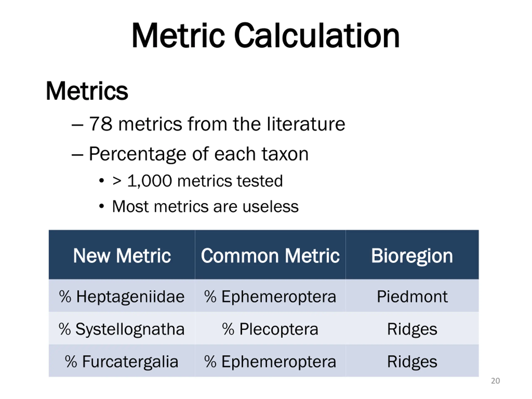Click the "New Metric" table header

coord(122,256)
